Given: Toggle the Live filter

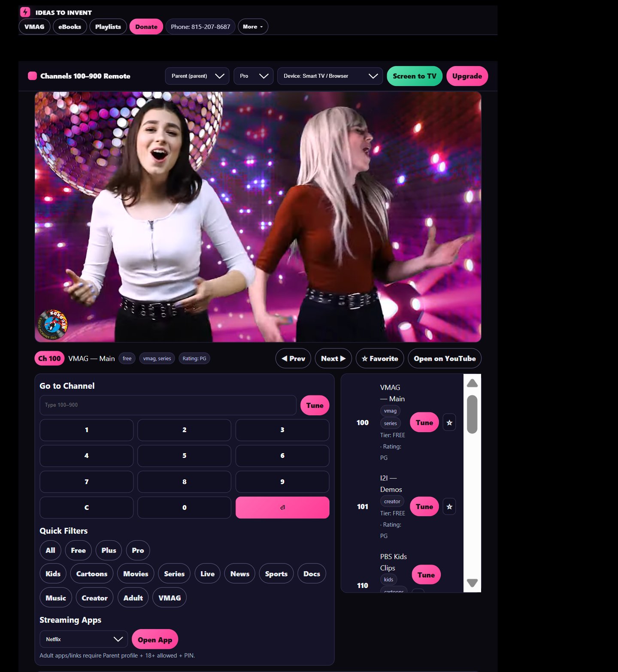Looking at the screenshot, I should 207,574.
